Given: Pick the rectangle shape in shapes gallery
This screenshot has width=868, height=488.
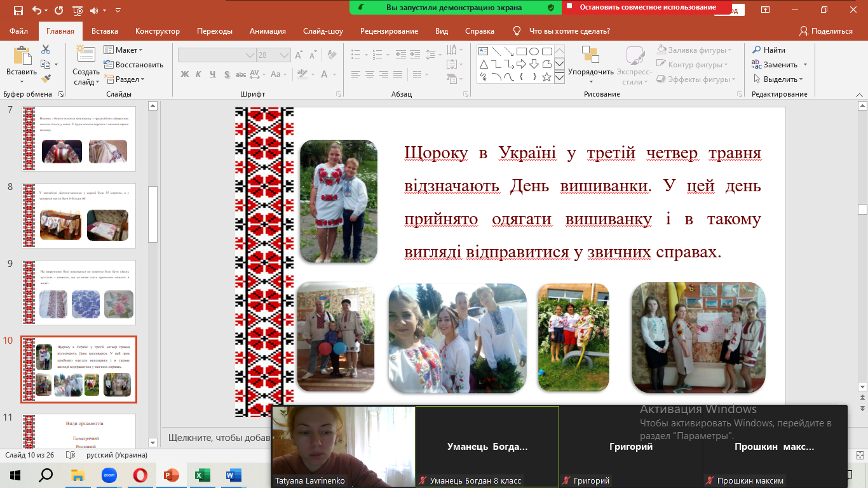Looking at the screenshot, I should (x=521, y=51).
